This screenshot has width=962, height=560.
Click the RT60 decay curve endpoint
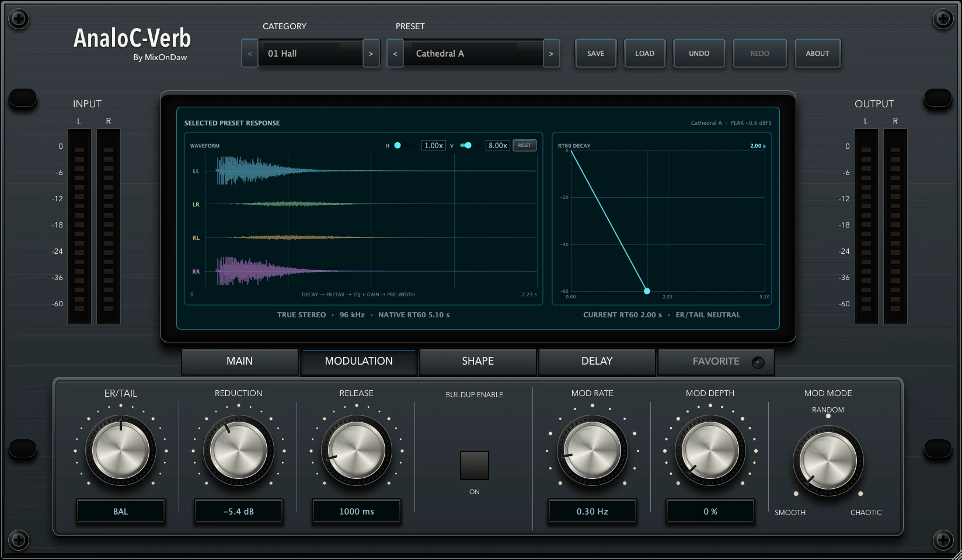(647, 290)
